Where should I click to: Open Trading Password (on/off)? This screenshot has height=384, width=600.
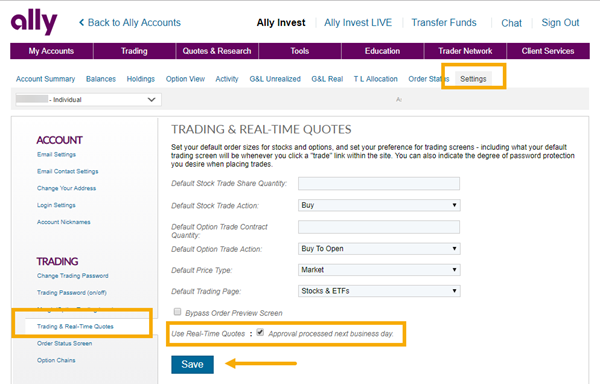[x=72, y=293]
